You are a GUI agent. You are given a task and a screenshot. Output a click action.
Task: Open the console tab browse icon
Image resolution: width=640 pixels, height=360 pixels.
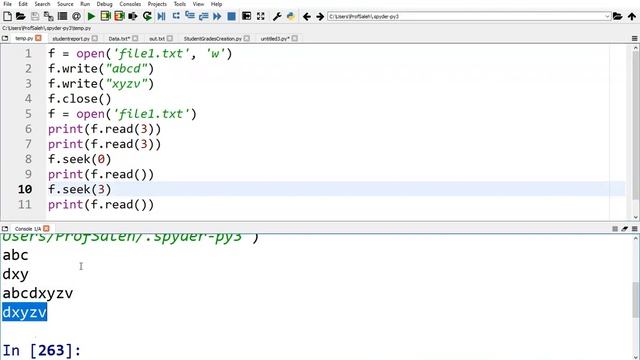coord(5,229)
